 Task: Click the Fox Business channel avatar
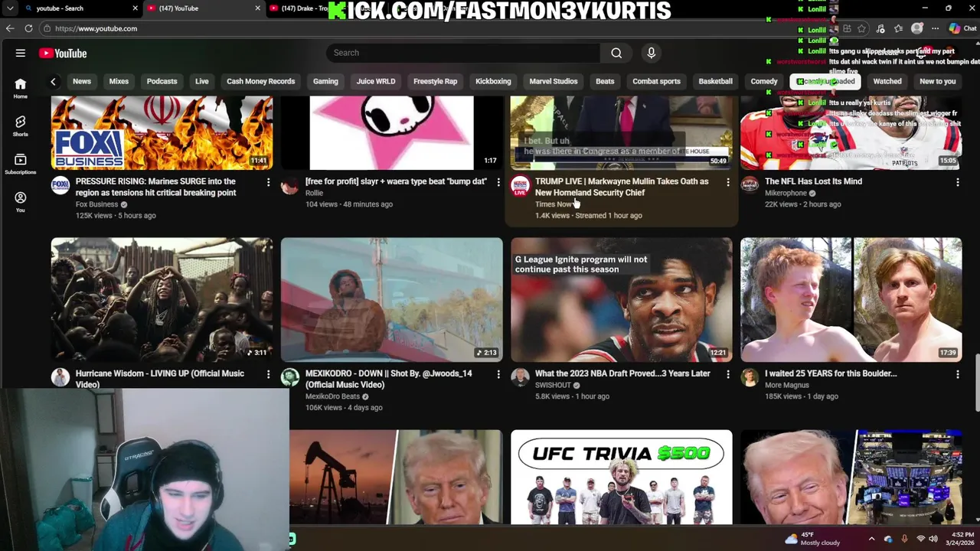tap(60, 185)
